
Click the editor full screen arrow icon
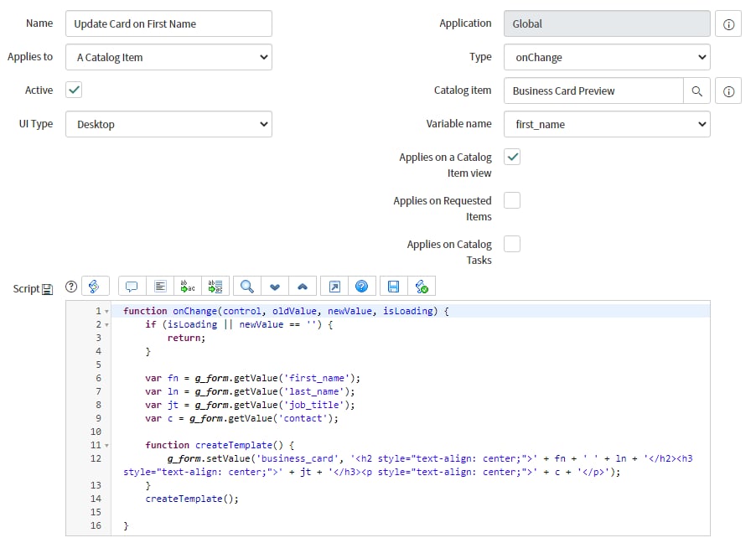[334, 287]
